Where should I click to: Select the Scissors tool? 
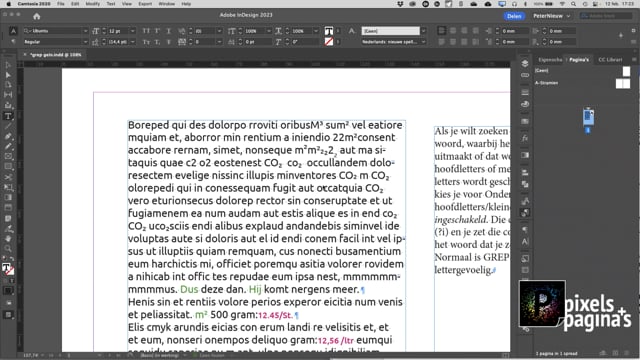(8, 177)
